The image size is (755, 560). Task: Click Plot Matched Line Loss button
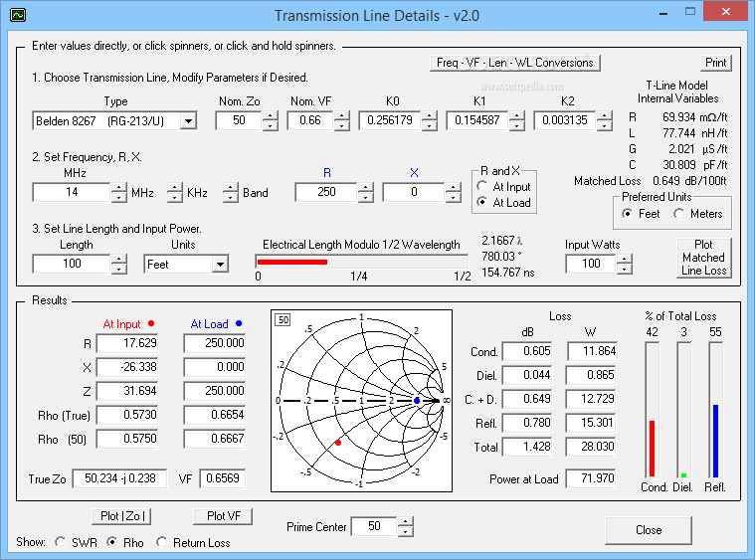[703, 258]
